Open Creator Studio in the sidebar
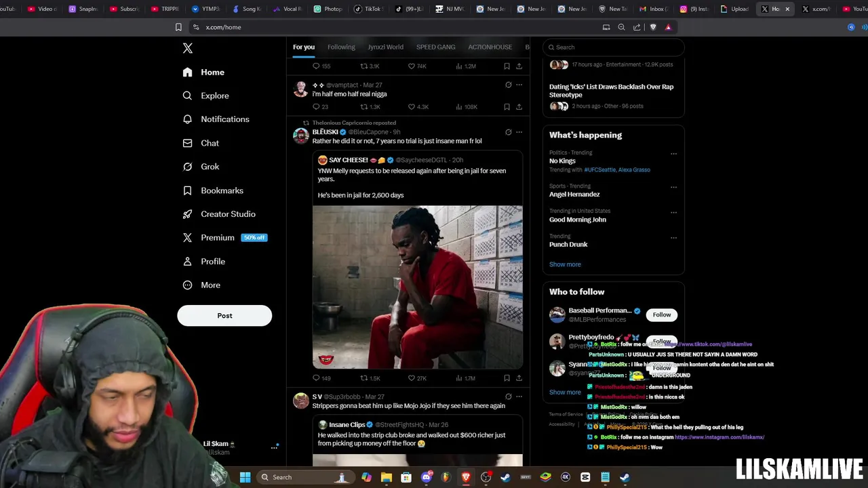The height and width of the screenshot is (488, 868). tap(218, 214)
